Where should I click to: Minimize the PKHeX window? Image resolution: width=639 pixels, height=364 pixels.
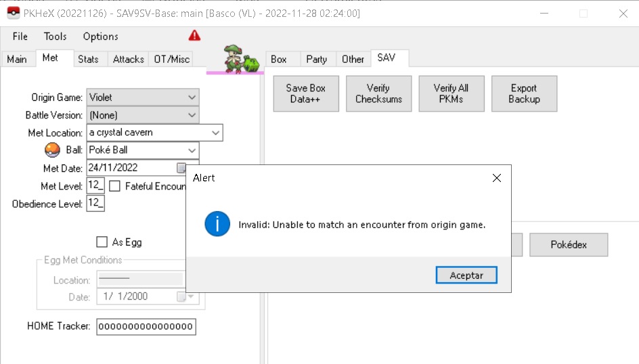[x=544, y=14]
